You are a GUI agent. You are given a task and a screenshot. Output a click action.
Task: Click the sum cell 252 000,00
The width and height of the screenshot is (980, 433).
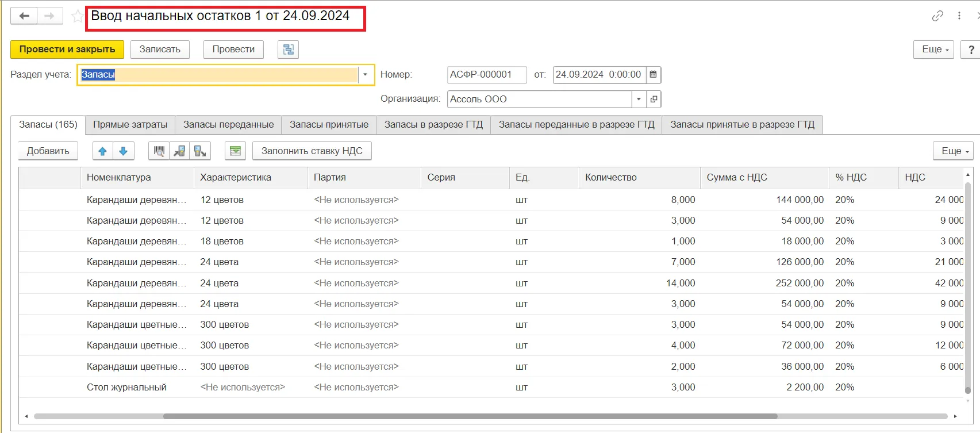tap(765, 283)
